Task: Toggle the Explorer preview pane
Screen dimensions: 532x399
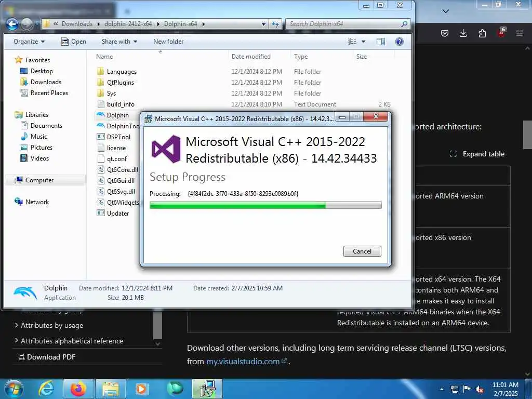Action: [381, 42]
